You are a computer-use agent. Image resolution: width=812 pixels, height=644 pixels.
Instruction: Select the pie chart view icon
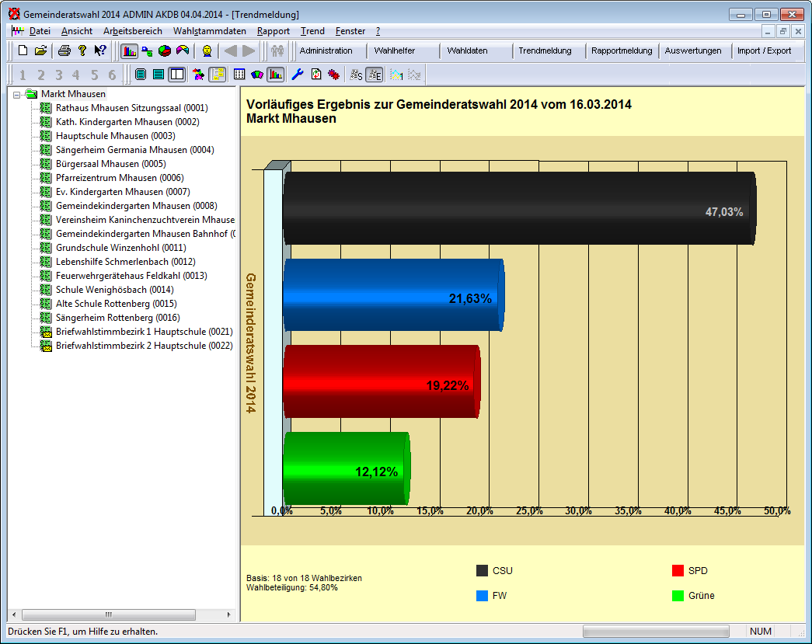[165, 51]
